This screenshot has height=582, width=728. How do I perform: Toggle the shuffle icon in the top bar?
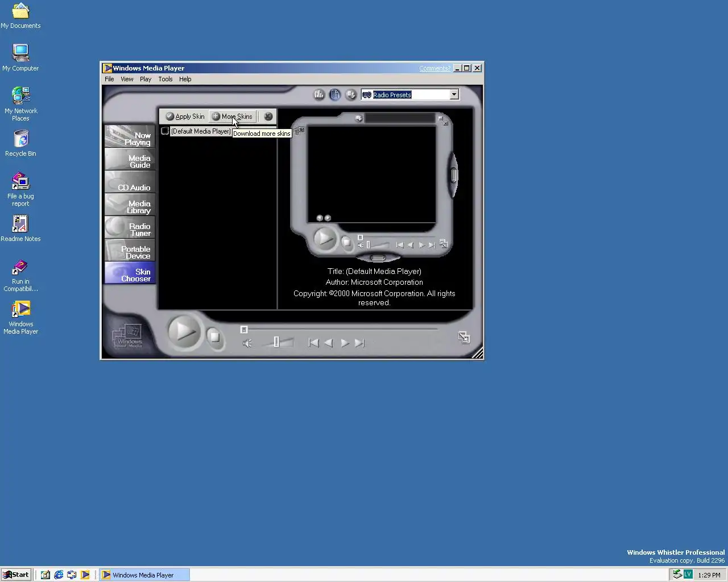click(351, 95)
